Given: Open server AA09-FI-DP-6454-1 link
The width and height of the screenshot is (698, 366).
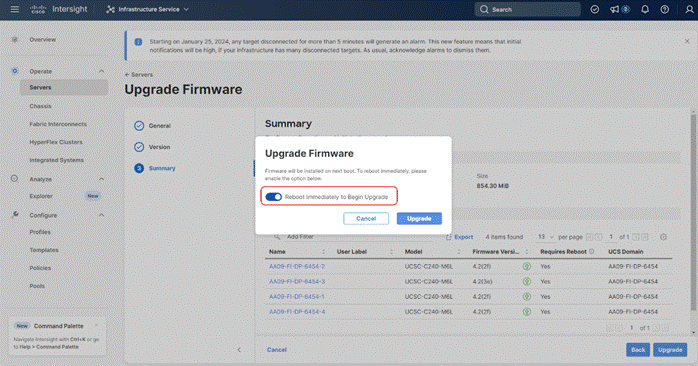Looking at the screenshot, I should pos(296,297).
